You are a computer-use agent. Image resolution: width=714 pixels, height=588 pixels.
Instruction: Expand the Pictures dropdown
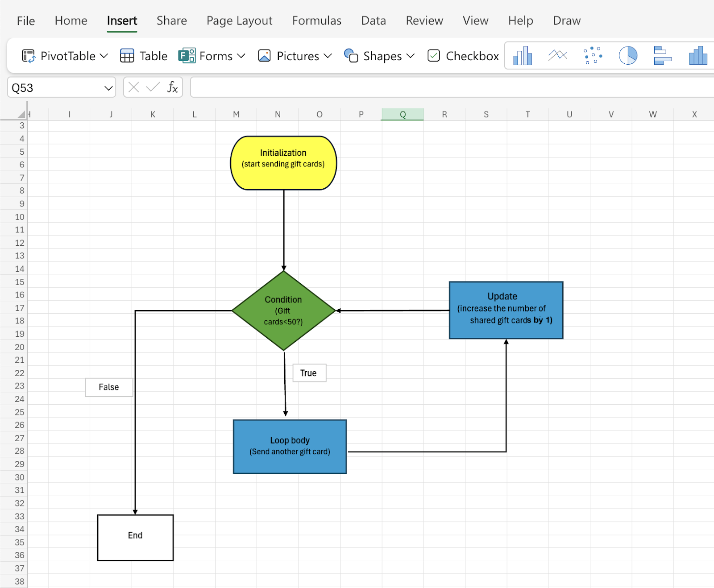click(328, 56)
